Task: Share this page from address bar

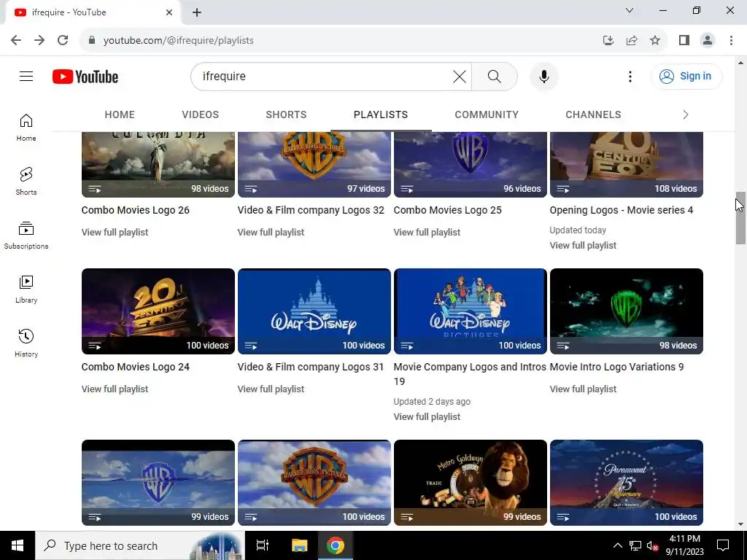Action: point(632,40)
